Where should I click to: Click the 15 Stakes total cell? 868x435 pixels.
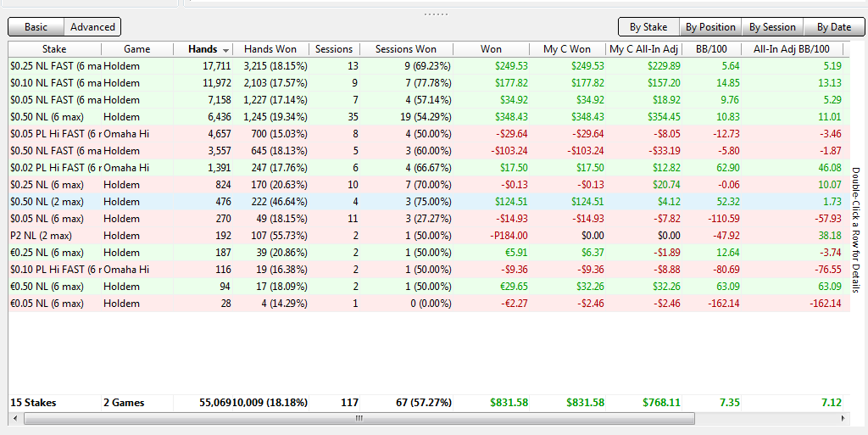(33, 402)
